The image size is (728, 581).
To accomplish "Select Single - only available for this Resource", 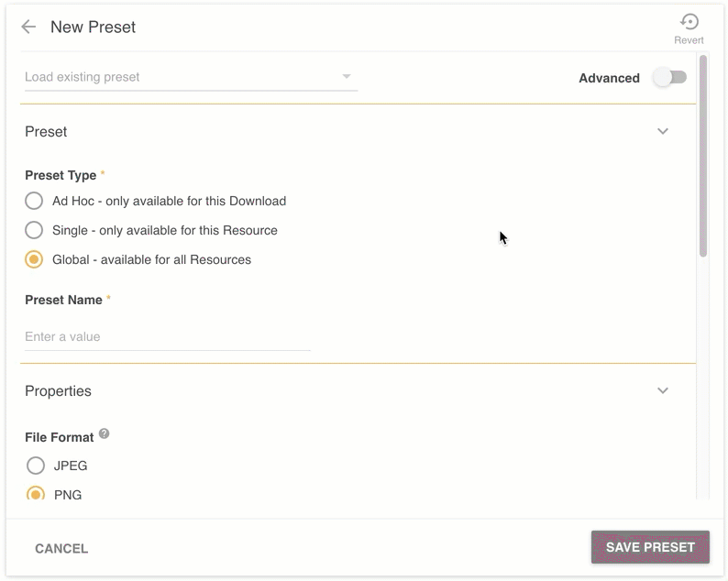I will (x=34, y=230).
